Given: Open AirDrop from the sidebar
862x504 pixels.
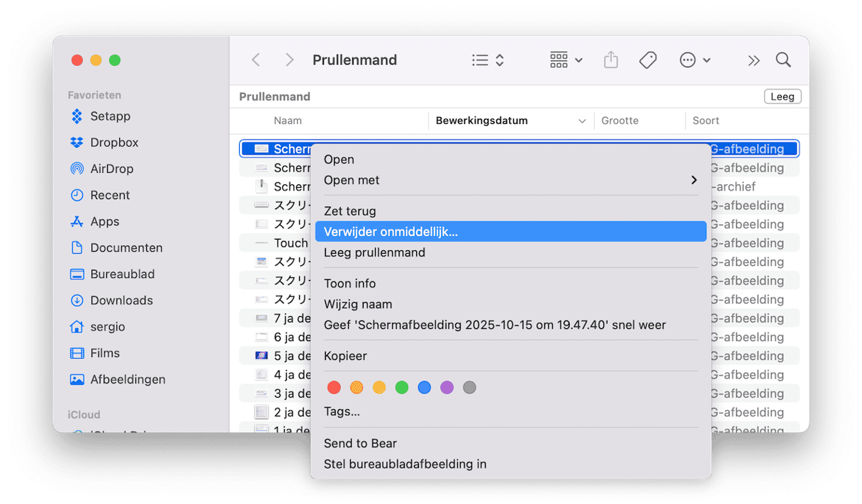Looking at the screenshot, I should pos(111,169).
